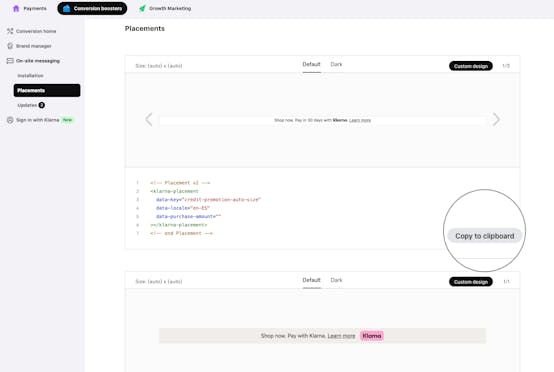The height and width of the screenshot is (372, 554).
Task: Select Default tab in first placement
Action: 311,64
